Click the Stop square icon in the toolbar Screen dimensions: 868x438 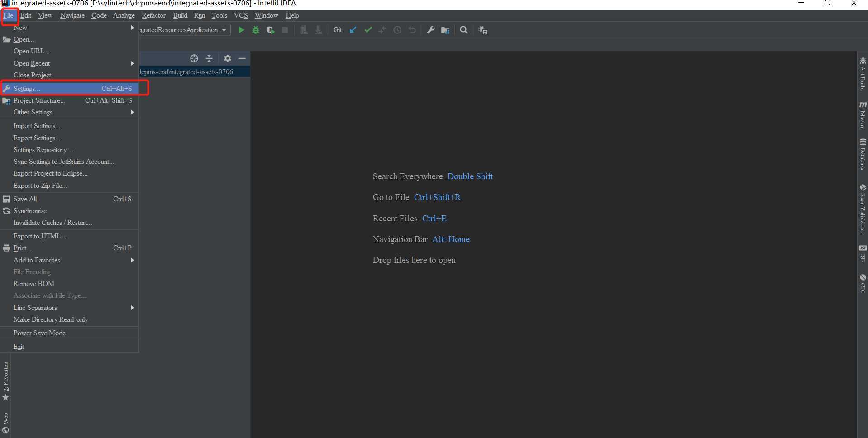(285, 30)
